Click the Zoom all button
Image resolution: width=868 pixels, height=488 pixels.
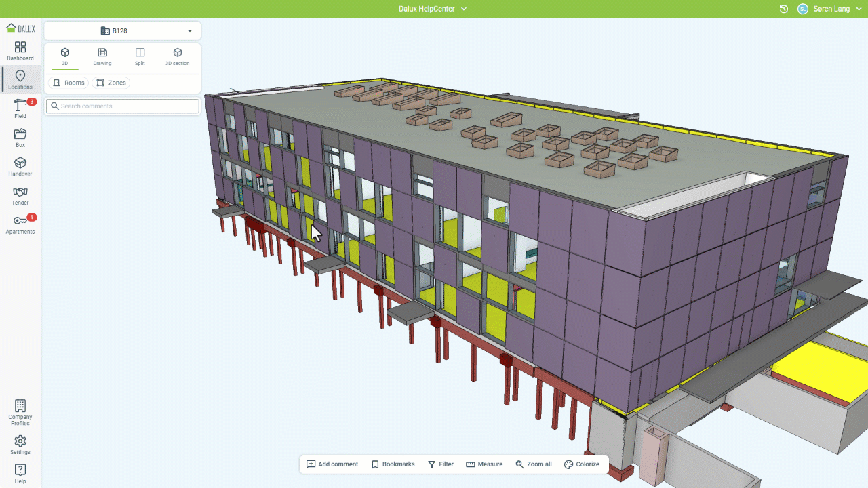[533, 464]
